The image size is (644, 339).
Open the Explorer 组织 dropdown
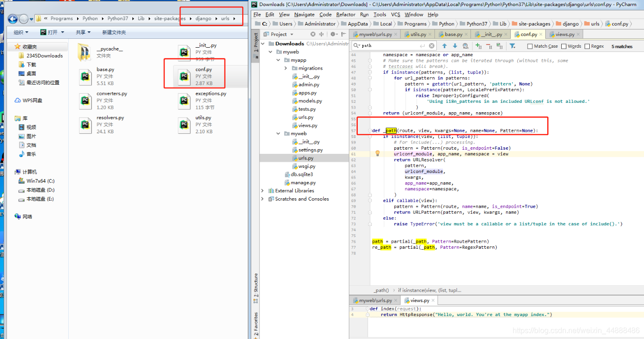coord(21,32)
